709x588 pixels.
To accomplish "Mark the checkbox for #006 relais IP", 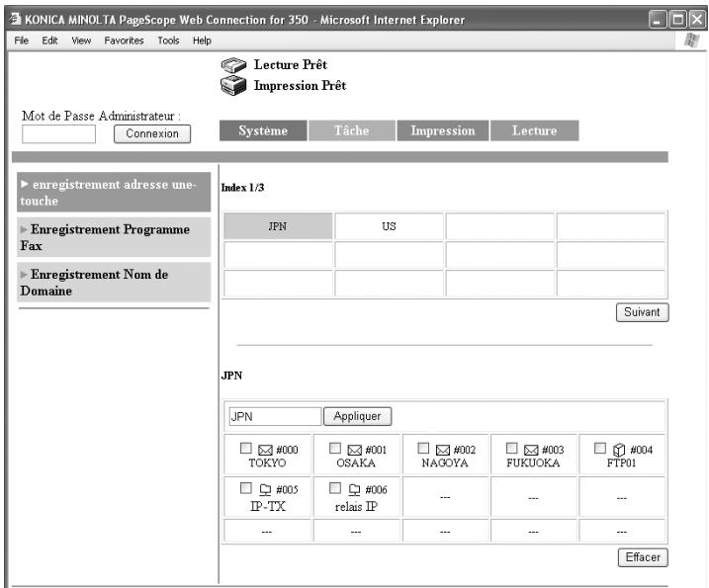I will coord(335,487).
